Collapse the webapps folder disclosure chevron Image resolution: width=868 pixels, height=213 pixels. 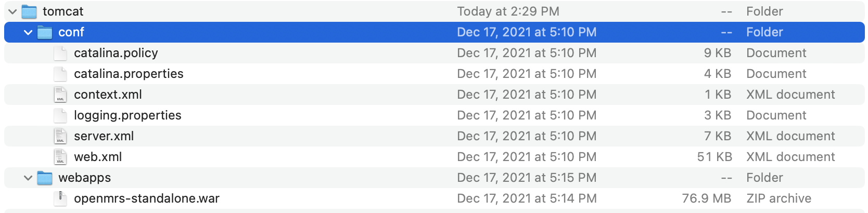tap(28, 178)
